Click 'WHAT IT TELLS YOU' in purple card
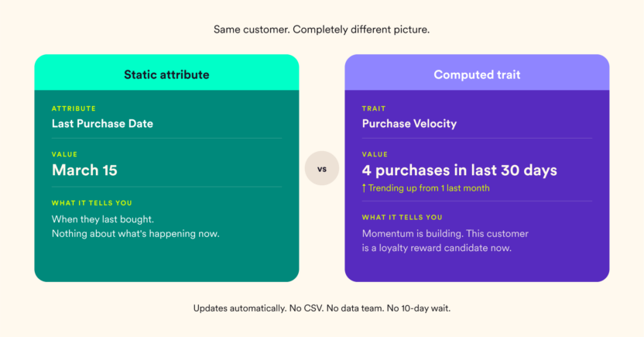The width and height of the screenshot is (644, 337). pos(402,218)
